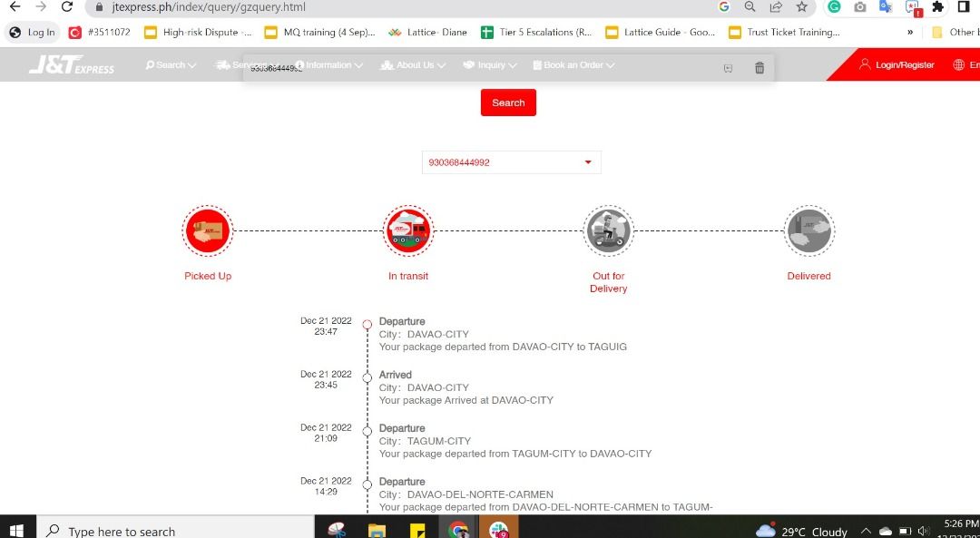This screenshot has width=980, height=538.
Task: Click the J&T Express logo
Action: (72, 65)
